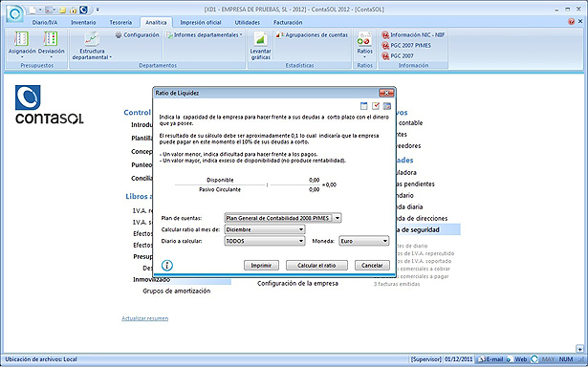Open Configuración de la empresa link
588x367 pixels.
point(297,284)
